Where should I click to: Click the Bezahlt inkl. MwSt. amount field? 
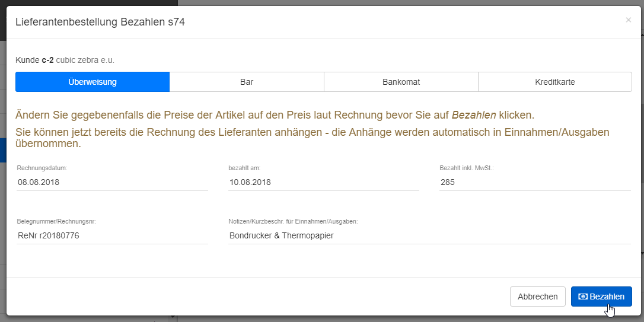(x=534, y=182)
